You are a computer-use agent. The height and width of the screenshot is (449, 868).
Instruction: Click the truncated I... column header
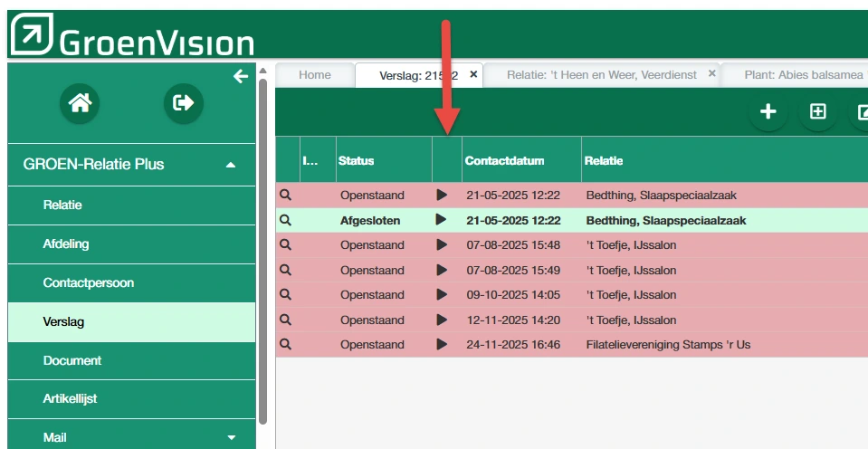click(x=318, y=160)
